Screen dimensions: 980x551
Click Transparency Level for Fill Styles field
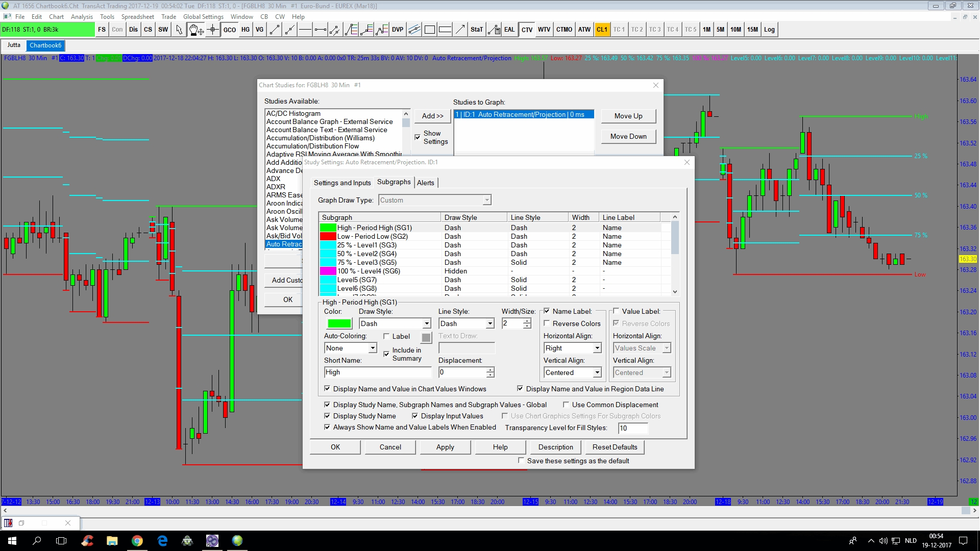point(633,428)
